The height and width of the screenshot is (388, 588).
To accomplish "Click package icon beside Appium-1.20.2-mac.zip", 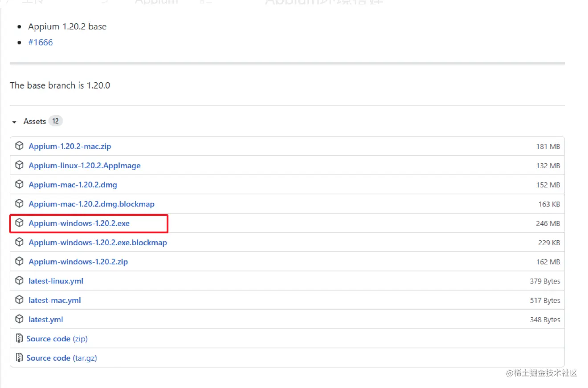I will pyautogui.click(x=19, y=145).
